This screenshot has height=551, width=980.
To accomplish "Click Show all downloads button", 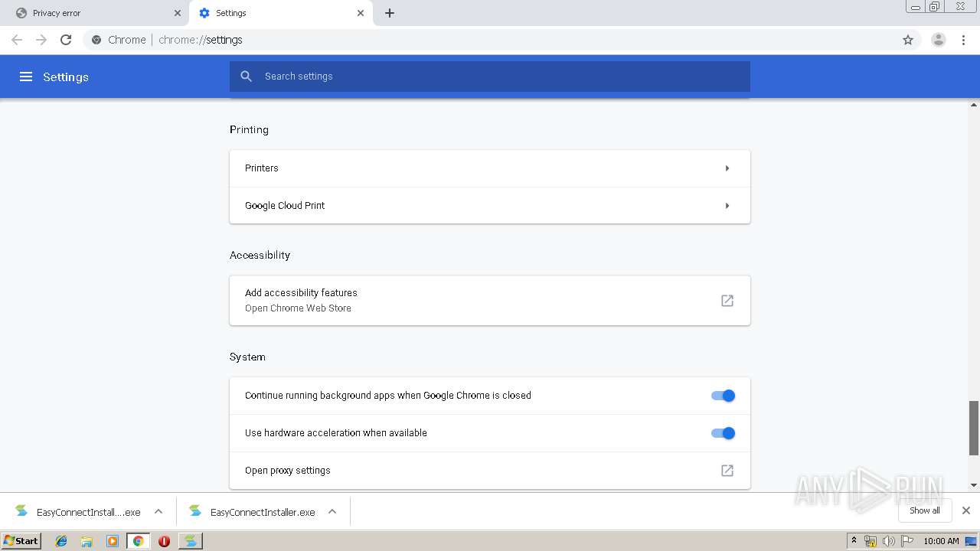I will click(925, 510).
